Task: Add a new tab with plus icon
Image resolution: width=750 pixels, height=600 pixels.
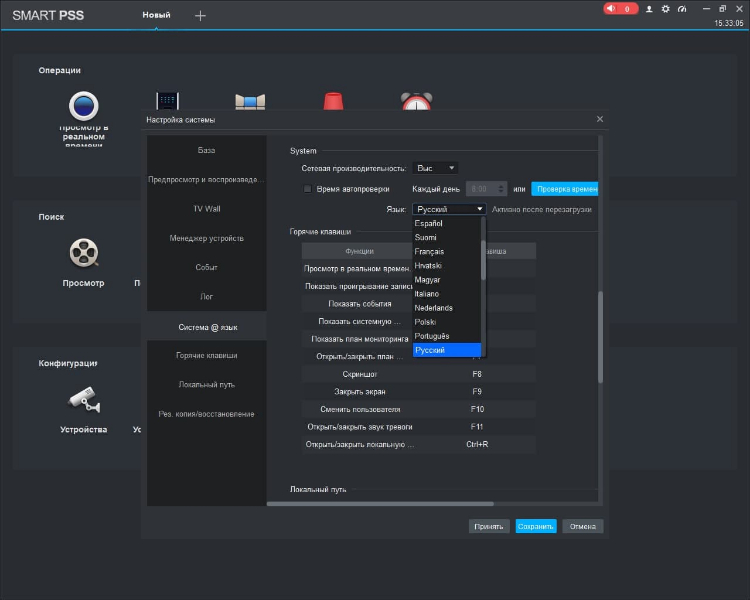Action: click(x=200, y=16)
